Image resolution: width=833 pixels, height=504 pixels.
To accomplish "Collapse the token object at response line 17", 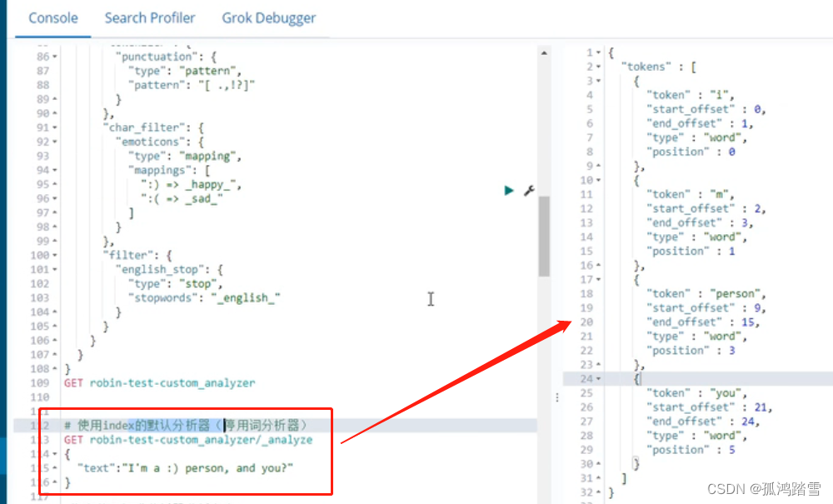I will tap(598, 280).
